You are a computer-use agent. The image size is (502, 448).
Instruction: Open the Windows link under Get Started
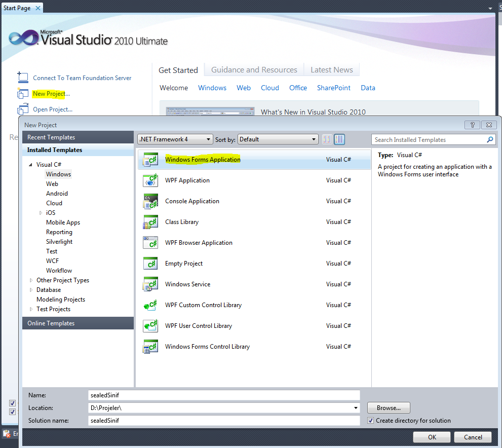click(x=212, y=88)
